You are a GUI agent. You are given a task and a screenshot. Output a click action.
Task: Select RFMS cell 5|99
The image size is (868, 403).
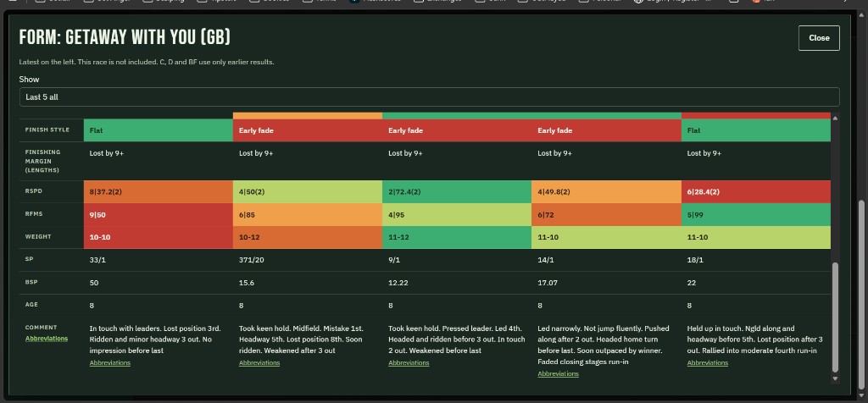tap(756, 214)
